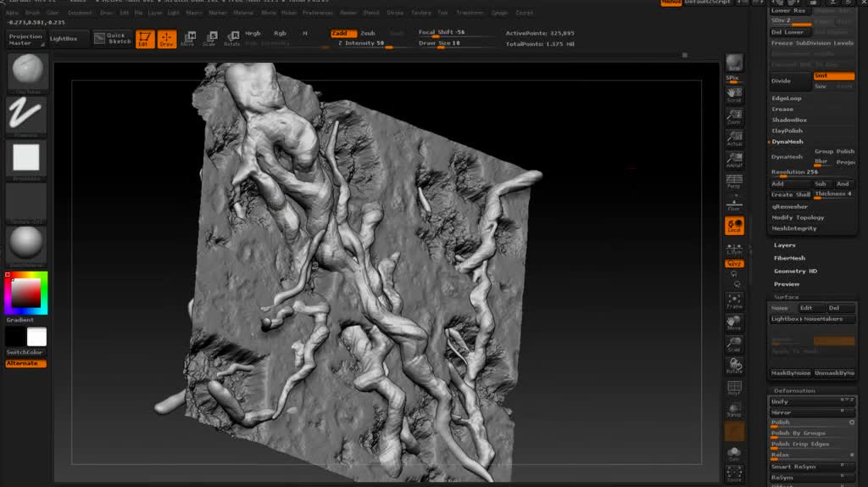Expand the Geometry HD section
868x487 pixels.
pyautogui.click(x=795, y=271)
